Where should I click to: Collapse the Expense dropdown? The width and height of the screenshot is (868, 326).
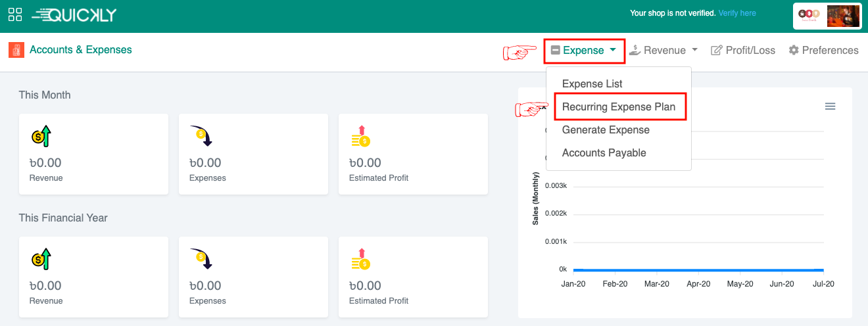(x=584, y=51)
